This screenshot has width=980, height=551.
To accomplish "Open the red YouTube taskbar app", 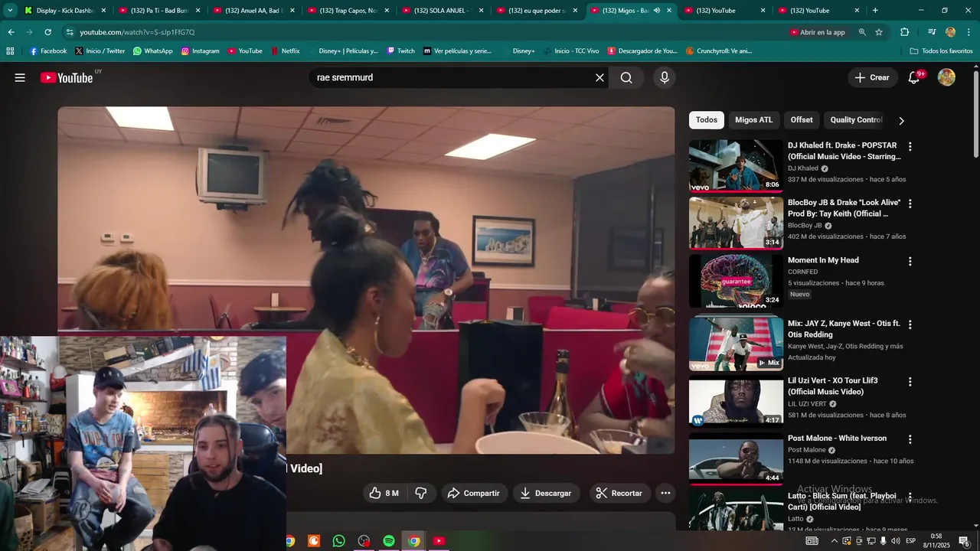I will click(439, 541).
